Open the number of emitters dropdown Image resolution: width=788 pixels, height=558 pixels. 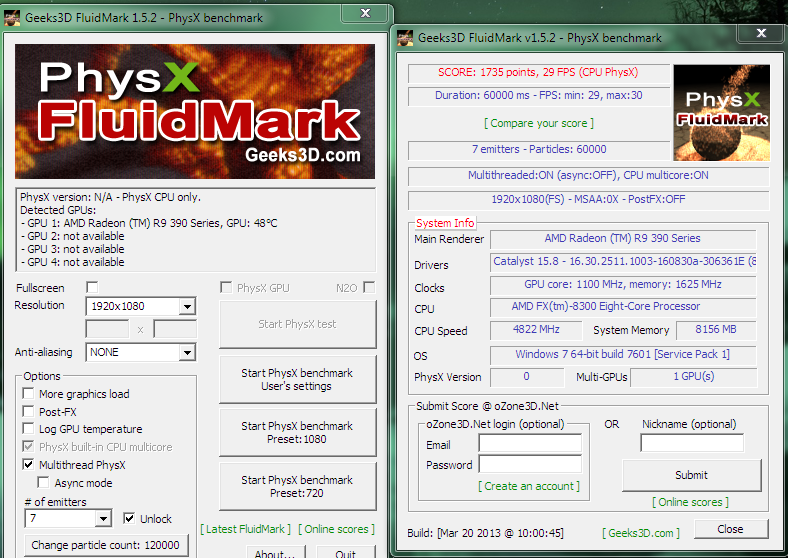pyautogui.click(x=68, y=518)
